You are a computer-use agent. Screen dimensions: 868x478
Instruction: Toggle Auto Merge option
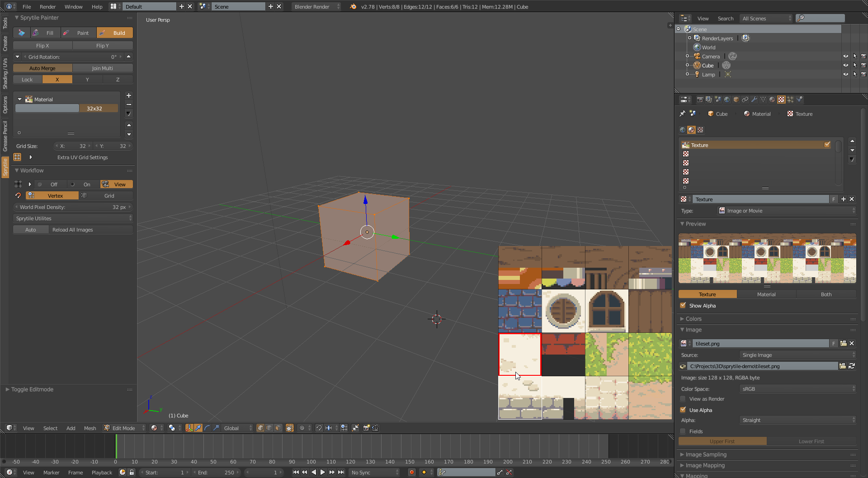pos(42,68)
